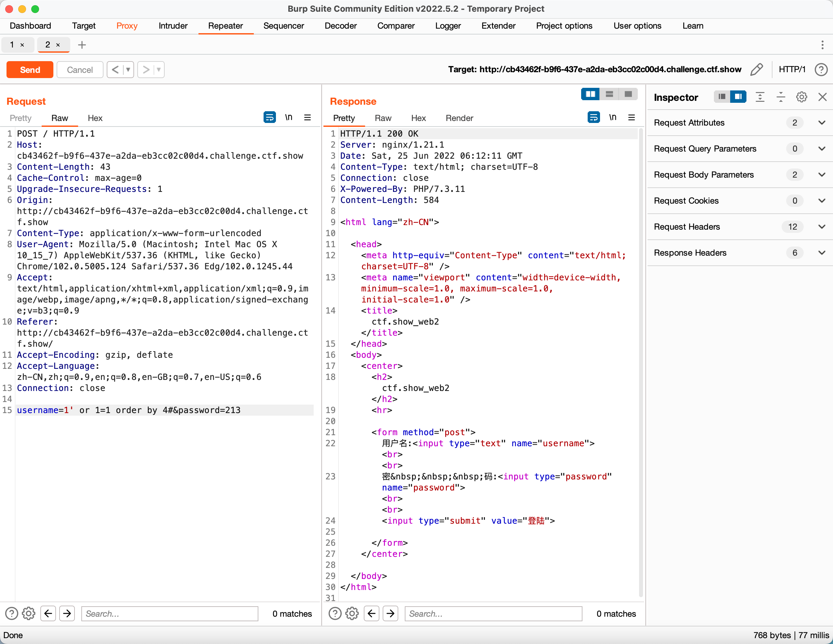This screenshot has height=644, width=833.
Task: Focus the Request search field
Action: point(170,613)
